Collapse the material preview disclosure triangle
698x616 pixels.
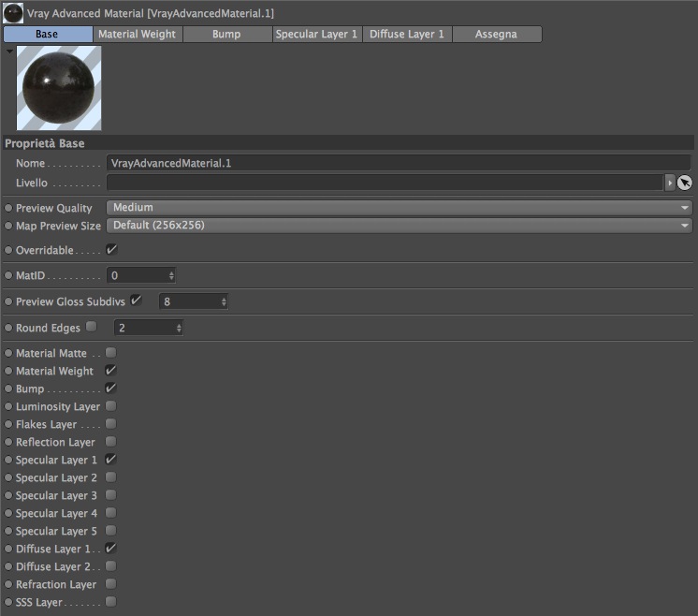(x=9, y=51)
